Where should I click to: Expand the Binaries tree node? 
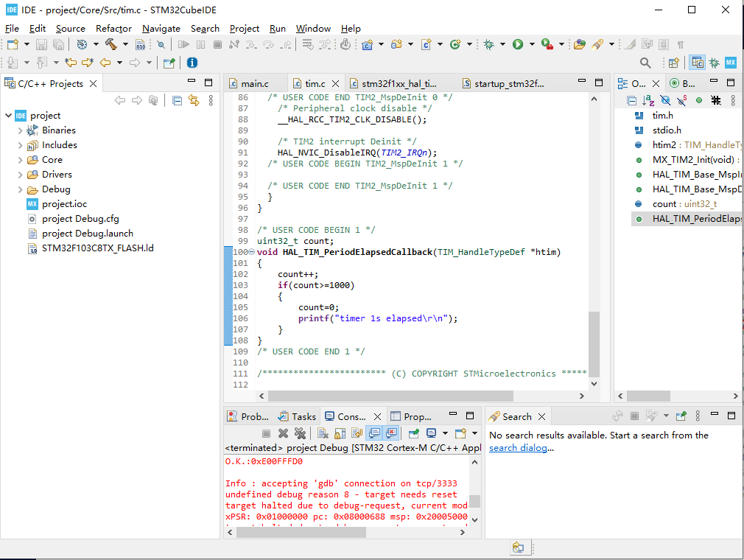click(x=20, y=130)
